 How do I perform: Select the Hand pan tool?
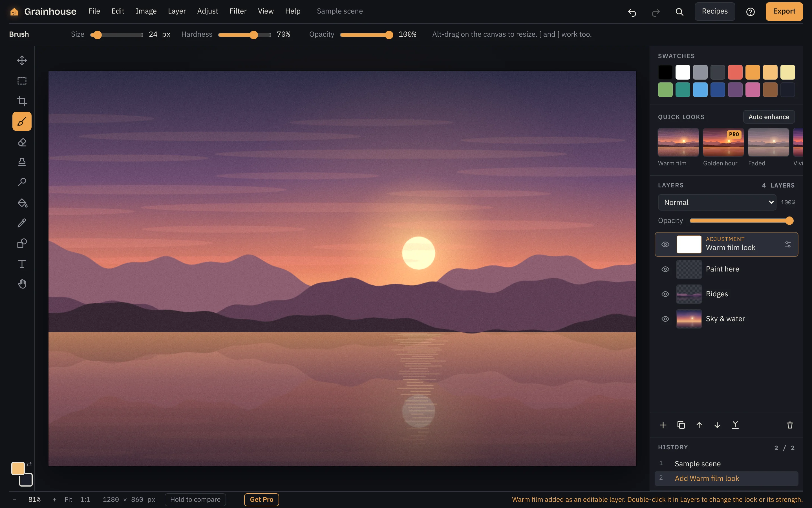pyautogui.click(x=22, y=284)
